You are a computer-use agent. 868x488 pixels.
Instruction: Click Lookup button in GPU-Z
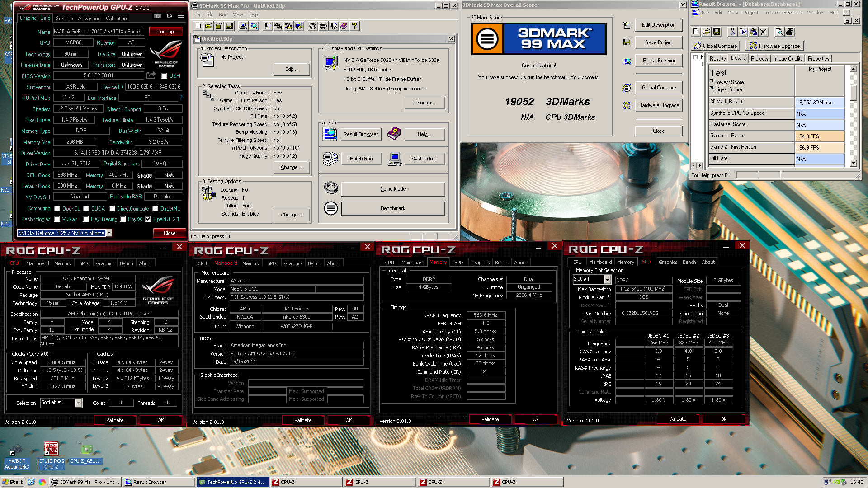(165, 32)
